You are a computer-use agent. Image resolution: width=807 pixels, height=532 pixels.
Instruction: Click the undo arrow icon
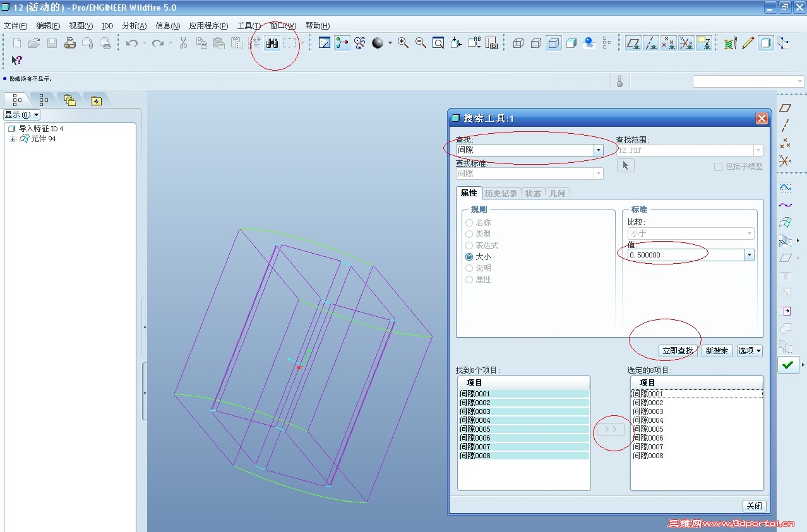pyautogui.click(x=131, y=43)
